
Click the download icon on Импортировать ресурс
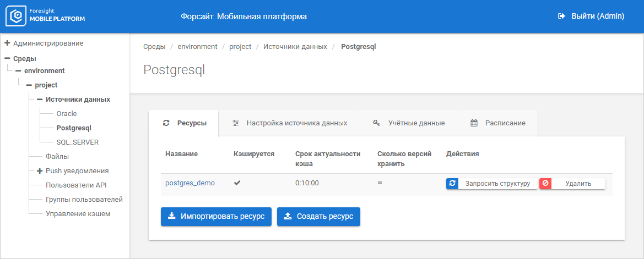pyautogui.click(x=171, y=217)
